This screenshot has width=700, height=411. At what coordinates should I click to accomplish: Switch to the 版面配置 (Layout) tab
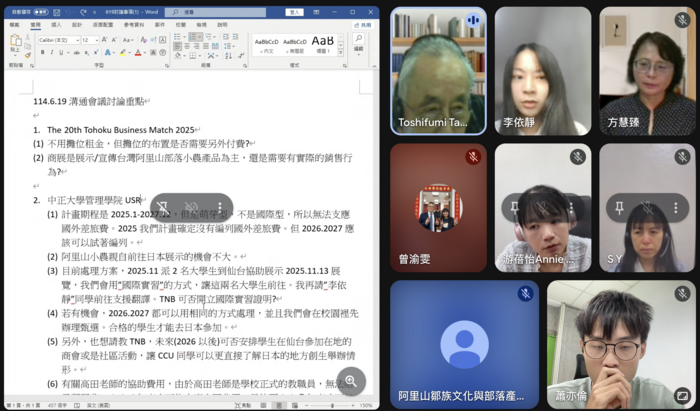click(x=103, y=25)
